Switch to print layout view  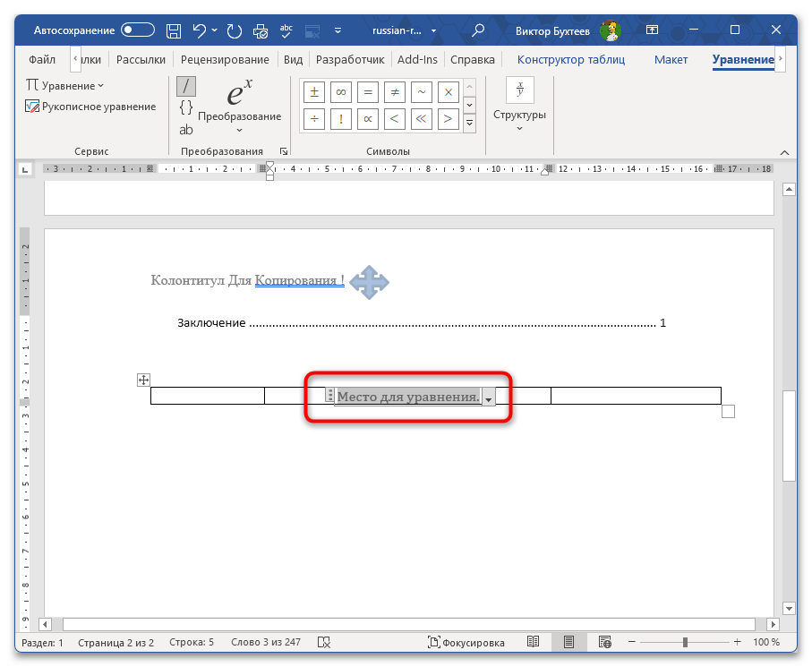coord(568,642)
